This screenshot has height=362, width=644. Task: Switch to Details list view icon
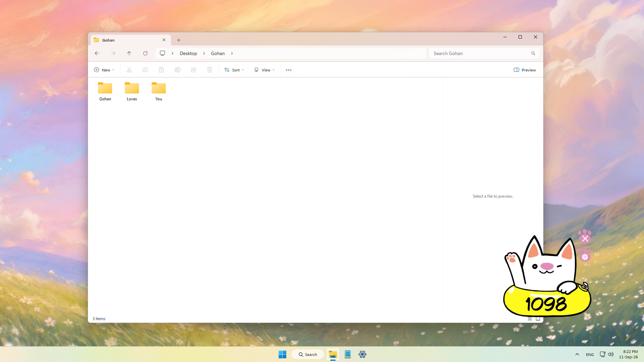(530, 319)
